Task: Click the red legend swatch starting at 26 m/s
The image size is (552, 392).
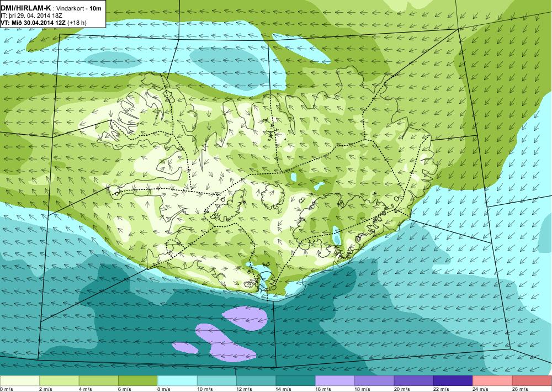Action: (x=532, y=381)
